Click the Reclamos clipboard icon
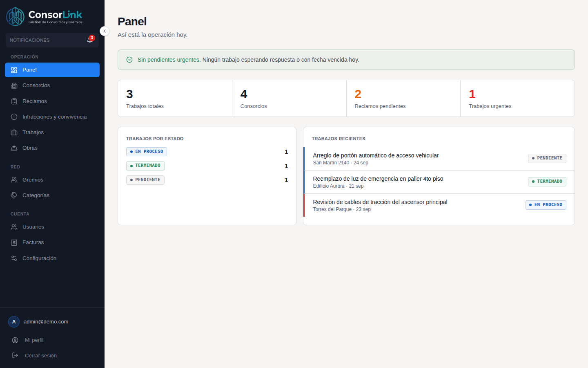 click(14, 101)
